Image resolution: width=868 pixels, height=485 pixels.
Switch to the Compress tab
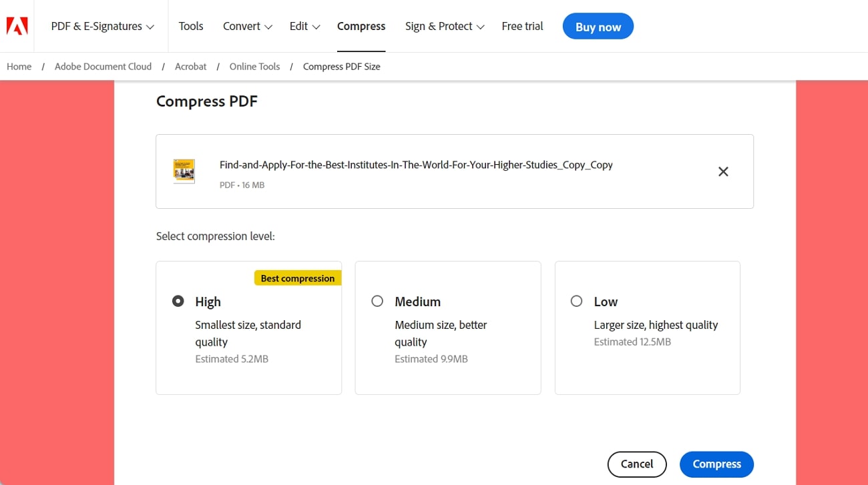click(361, 26)
